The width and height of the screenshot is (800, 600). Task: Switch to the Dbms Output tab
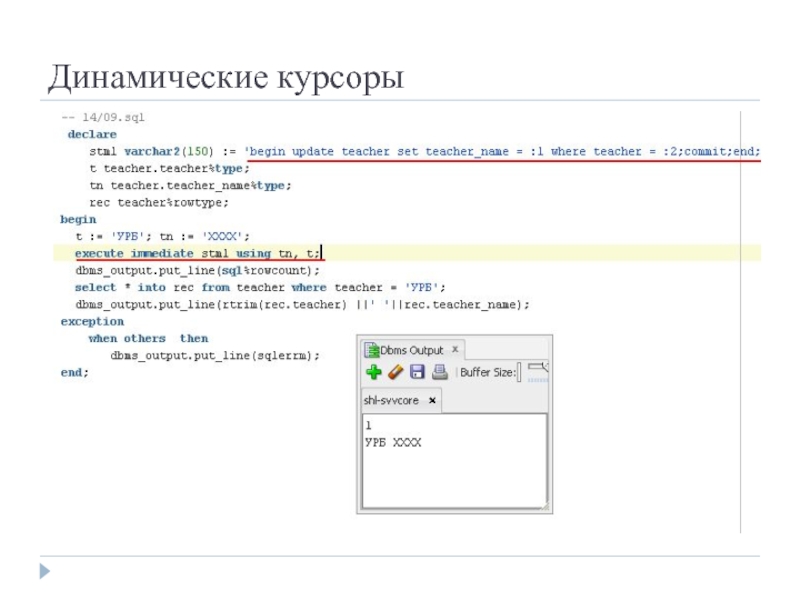pos(410,350)
